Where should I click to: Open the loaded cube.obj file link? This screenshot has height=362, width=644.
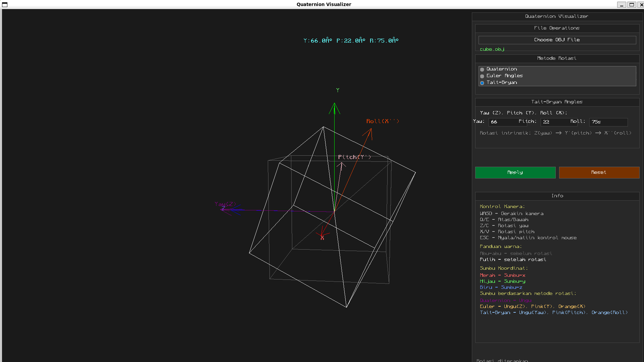pyautogui.click(x=492, y=49)
